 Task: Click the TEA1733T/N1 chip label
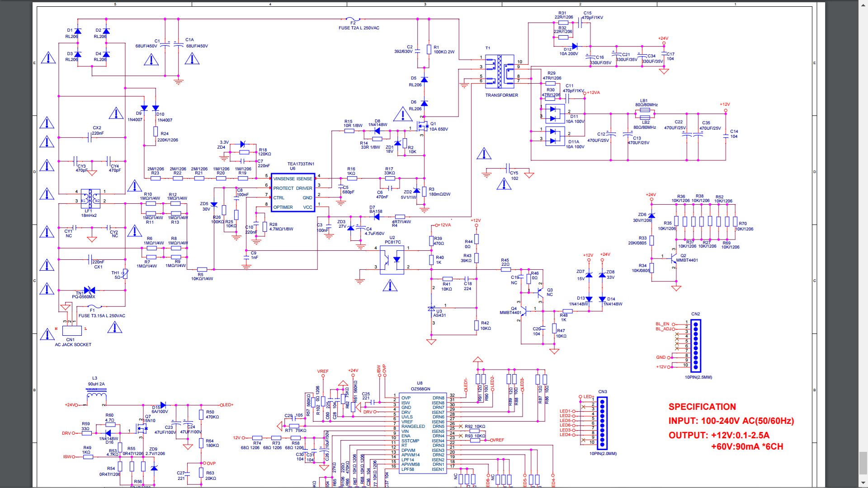[x=301, y=164]
